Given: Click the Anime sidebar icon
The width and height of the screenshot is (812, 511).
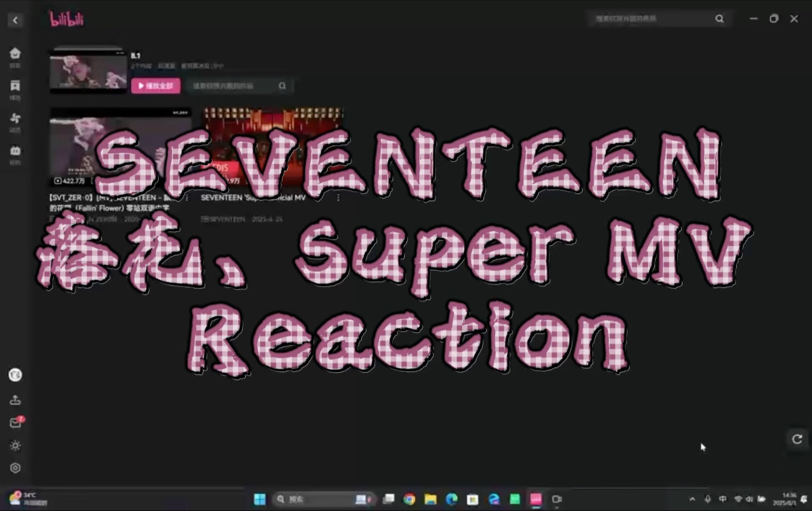Looking at the screenshot, I should (15, 151).
